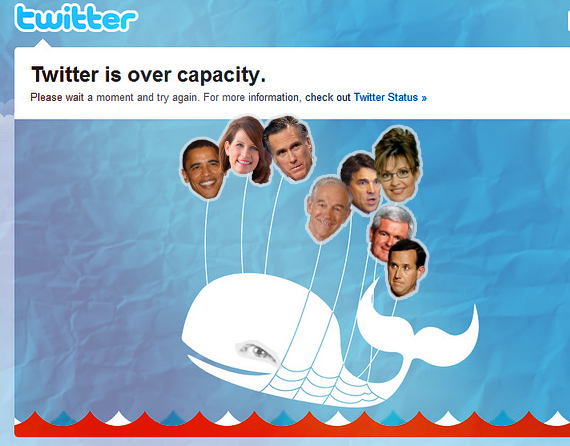Image resolution: width=570 pixels, height=446 pixels.
Task: Click the red wave band at the bottom
Action: (x=291, y=426)
